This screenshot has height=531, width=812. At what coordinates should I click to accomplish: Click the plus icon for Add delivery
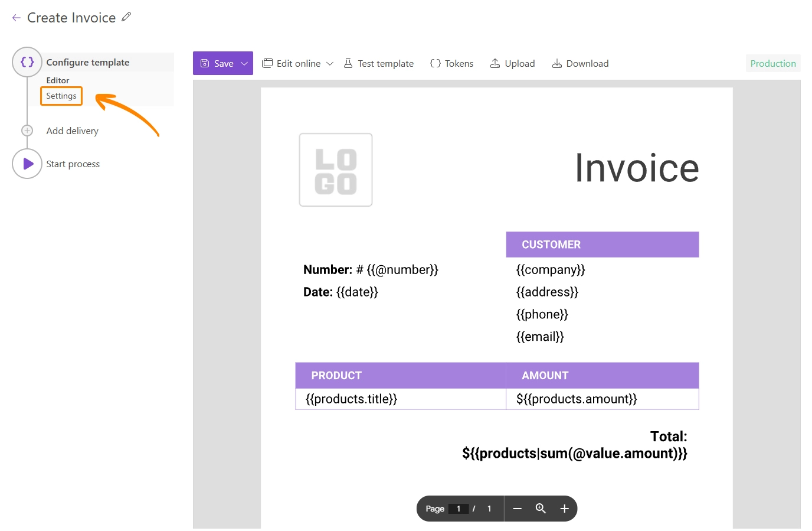click(x=27, y=131)
